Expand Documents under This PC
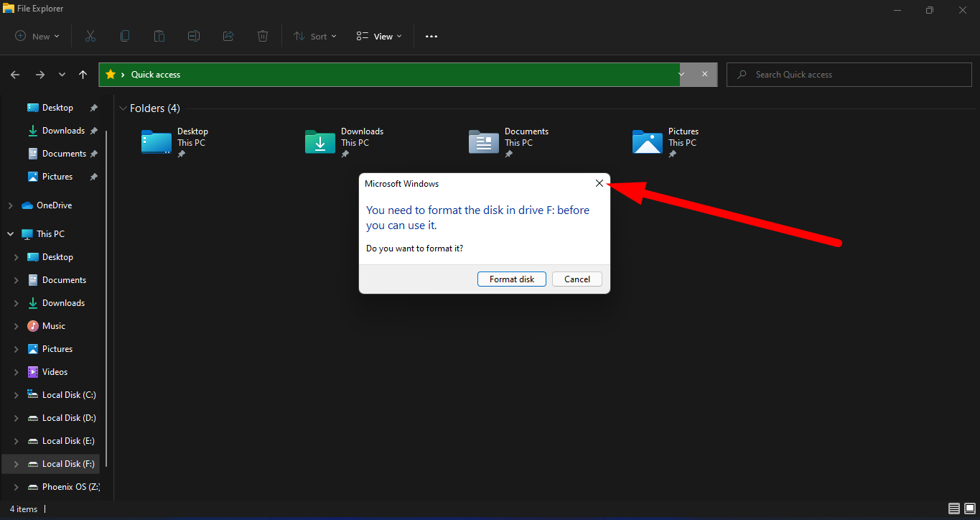 (x=17, y=280)
